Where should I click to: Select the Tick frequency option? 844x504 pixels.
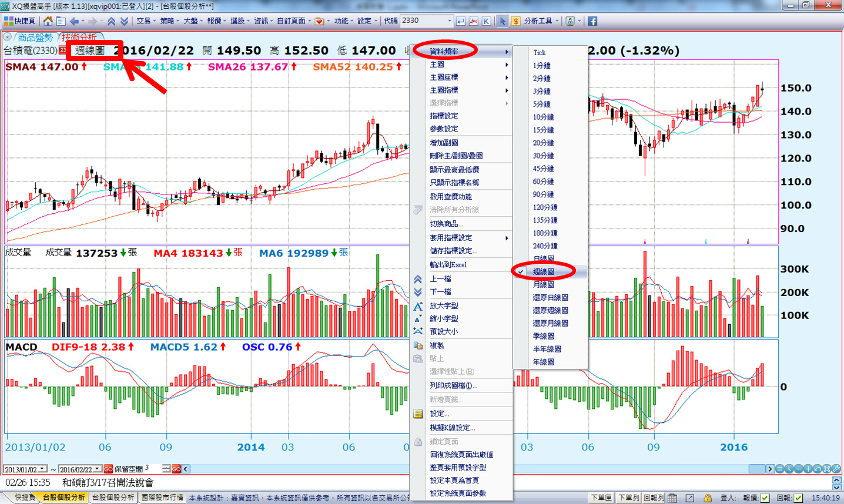pyautogui.click(x=551, y=52)
